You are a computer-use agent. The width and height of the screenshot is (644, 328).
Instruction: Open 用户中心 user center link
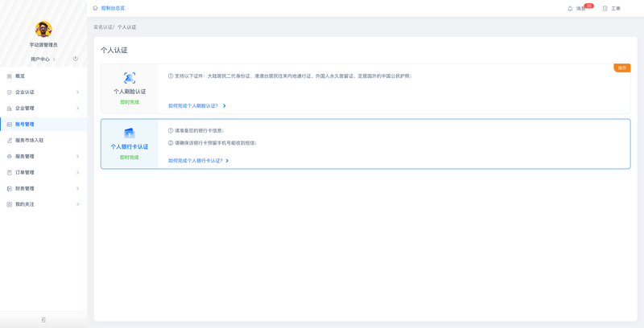(x=43, y=59)
